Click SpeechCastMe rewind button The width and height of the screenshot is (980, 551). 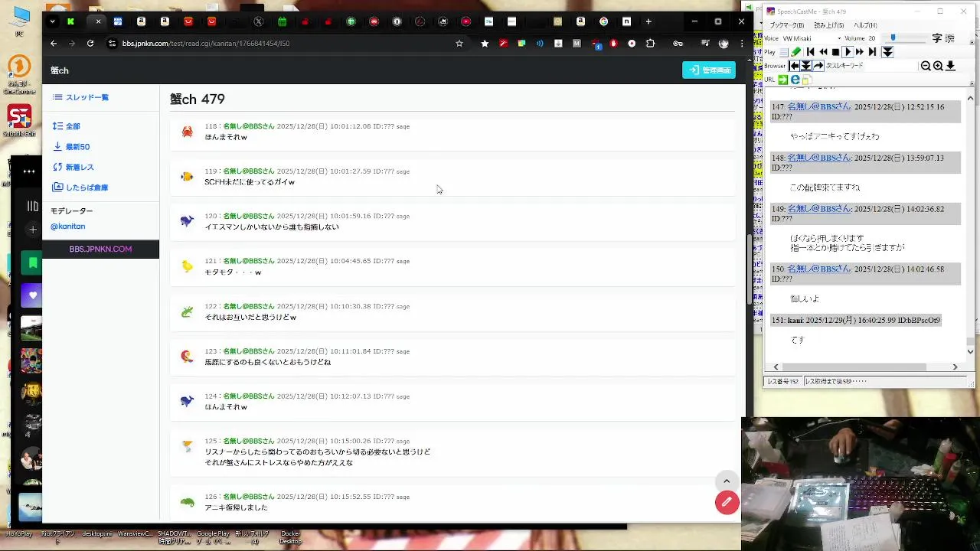pyautogui.click(x=823, y=52)
